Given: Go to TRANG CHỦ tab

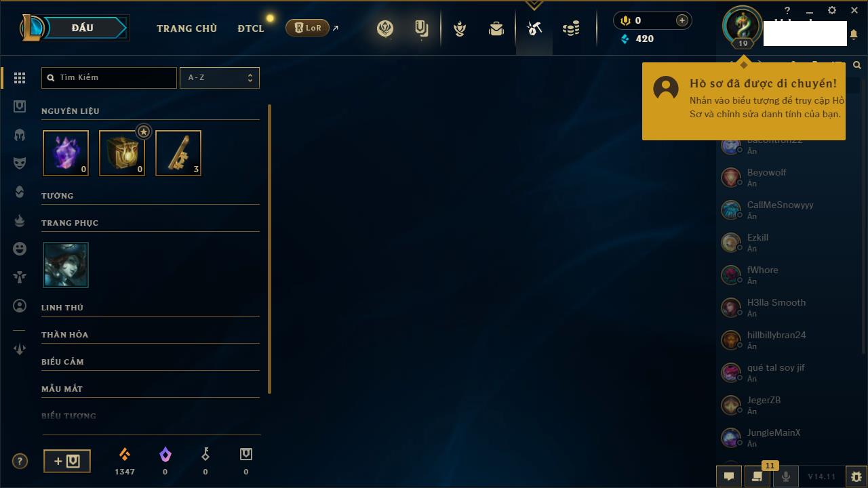Looking at the screenshot, I should (x=186, y=28).
